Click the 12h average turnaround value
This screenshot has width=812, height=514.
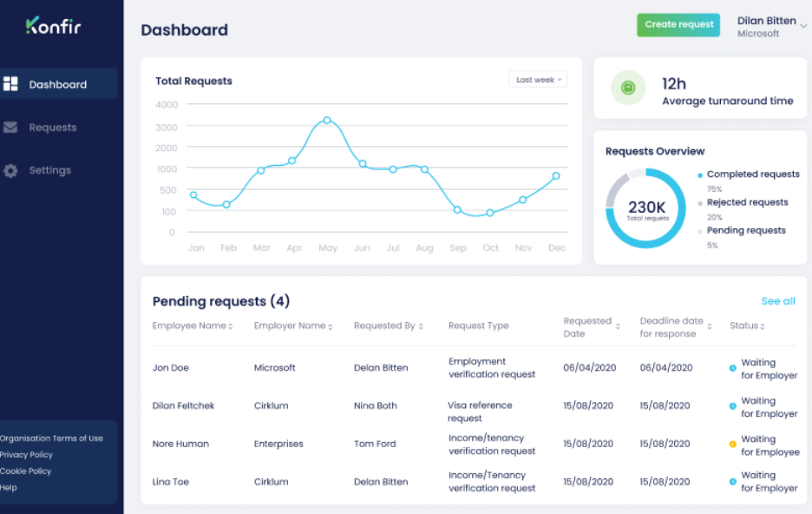pyautogui.click(x=674, y=84)
